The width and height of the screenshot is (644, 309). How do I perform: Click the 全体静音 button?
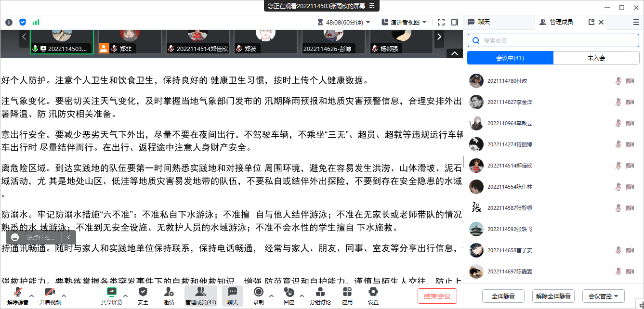pos(503,296)
